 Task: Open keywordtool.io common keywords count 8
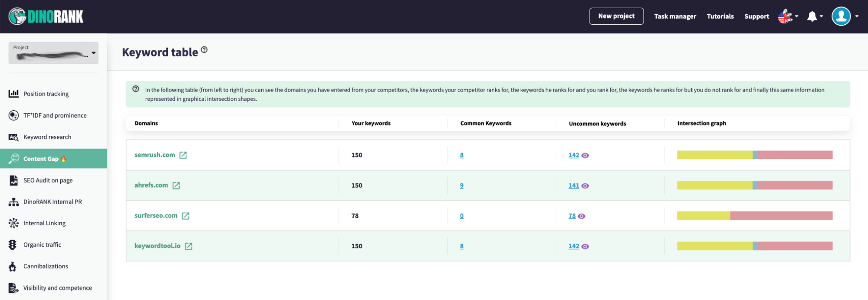click(x=462, y=246)
